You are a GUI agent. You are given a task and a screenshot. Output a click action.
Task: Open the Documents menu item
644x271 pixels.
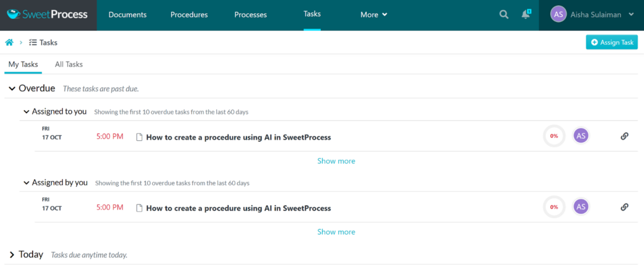[x=128, y=14]
